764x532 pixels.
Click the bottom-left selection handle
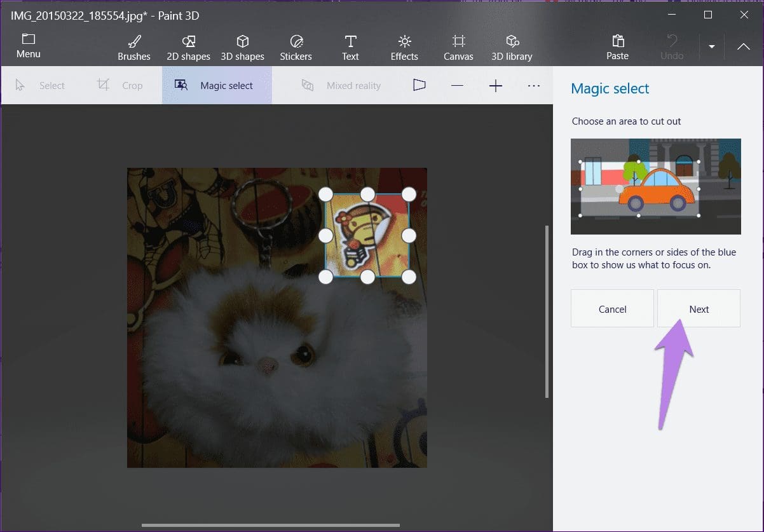pos(325,277)
